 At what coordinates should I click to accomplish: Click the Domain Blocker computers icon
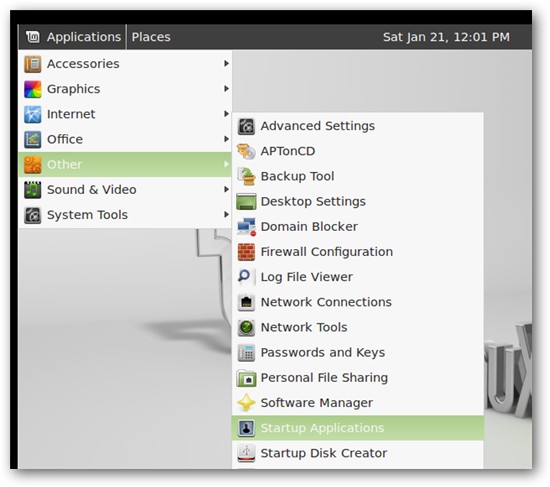[246, 227]
